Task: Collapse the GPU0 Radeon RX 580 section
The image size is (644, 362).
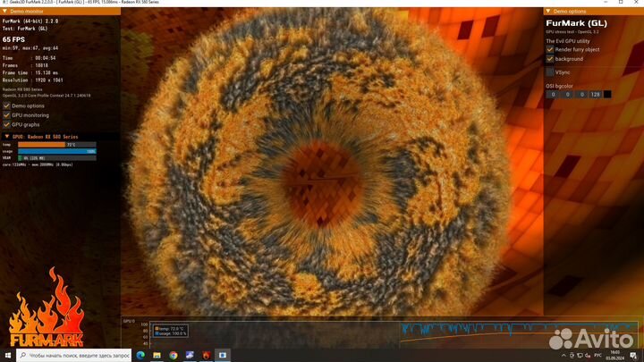Action: click(6, 137)
